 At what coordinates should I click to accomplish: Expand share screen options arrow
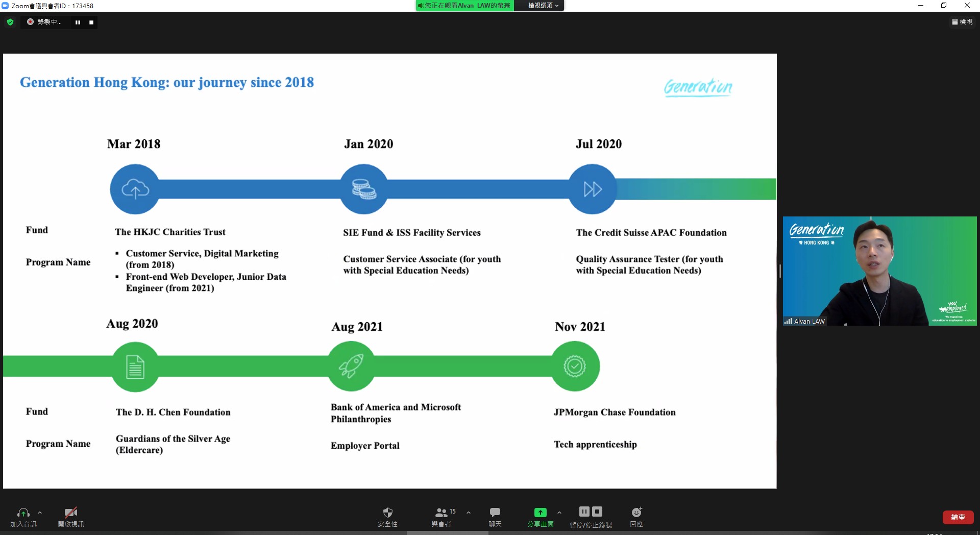click(x=559, y=513)
